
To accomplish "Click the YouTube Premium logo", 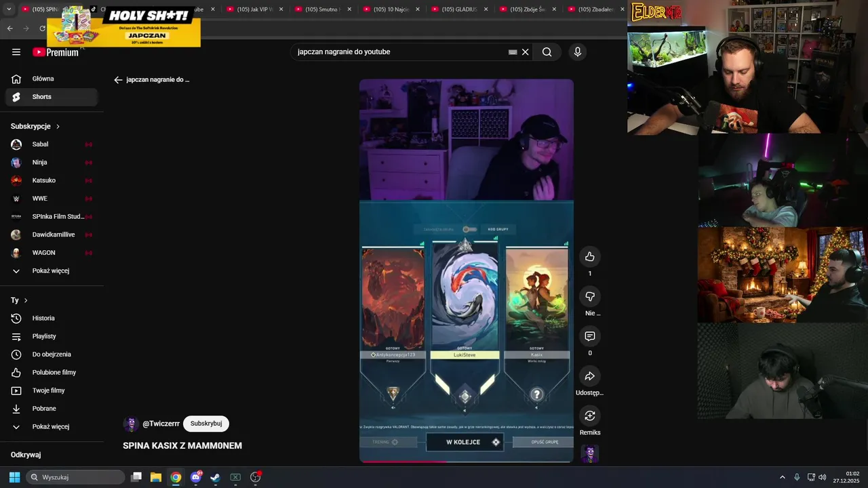I will [x=56, y=52].
